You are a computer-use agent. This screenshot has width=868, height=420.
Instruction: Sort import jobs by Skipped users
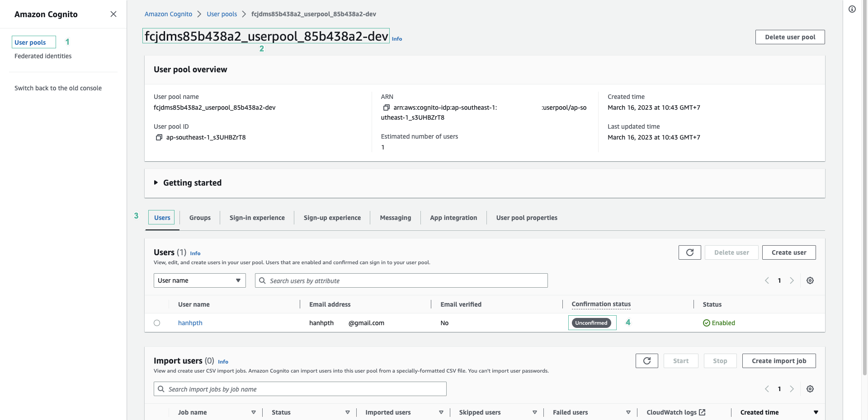click(x=535, y=412)
